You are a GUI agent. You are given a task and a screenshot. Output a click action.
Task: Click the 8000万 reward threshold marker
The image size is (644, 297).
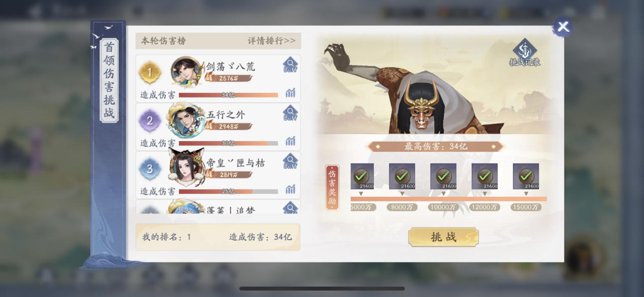coord(402,207)
